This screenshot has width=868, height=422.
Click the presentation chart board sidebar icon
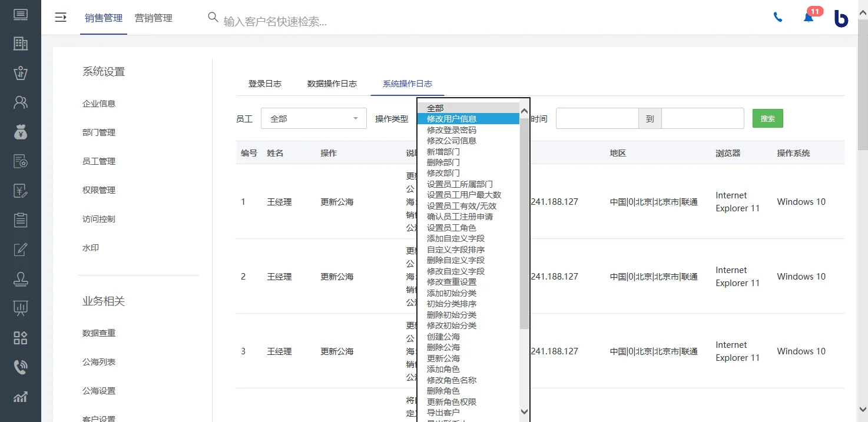tap(20, 308)
